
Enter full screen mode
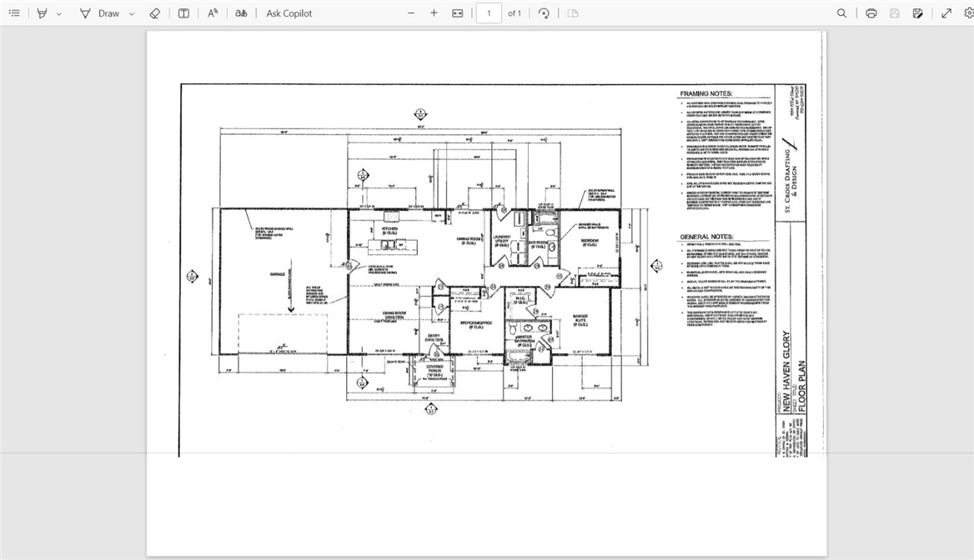coord(946,13)
